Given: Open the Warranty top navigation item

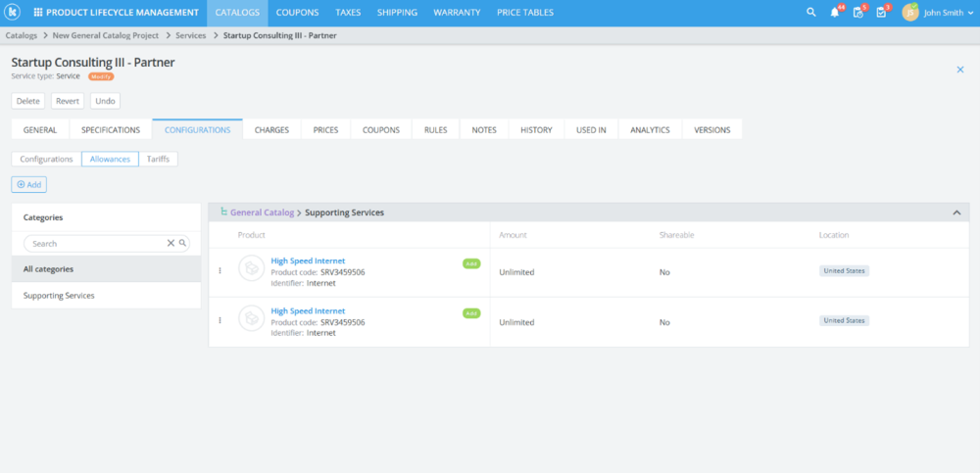Looking at the screenshot, I should pyautogui.click(x=457, y=13).
